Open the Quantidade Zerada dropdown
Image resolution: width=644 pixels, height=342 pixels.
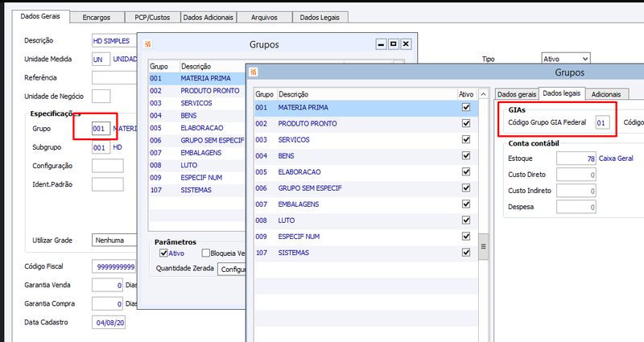(232, 270)
